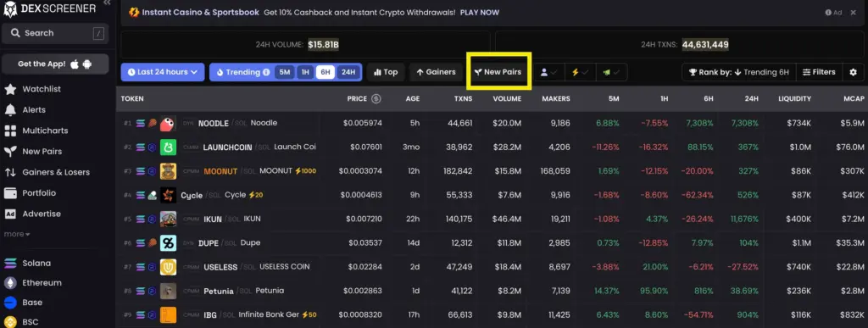Sort by the AGE column header
This screenshot has height=328, width=868.
[x=413, y=99]
